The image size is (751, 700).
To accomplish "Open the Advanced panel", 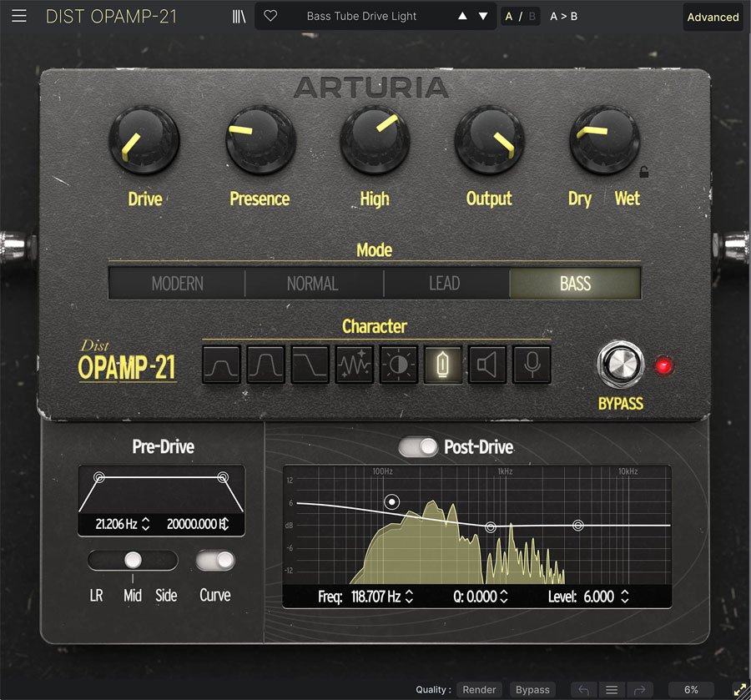I will click(713, 17).
